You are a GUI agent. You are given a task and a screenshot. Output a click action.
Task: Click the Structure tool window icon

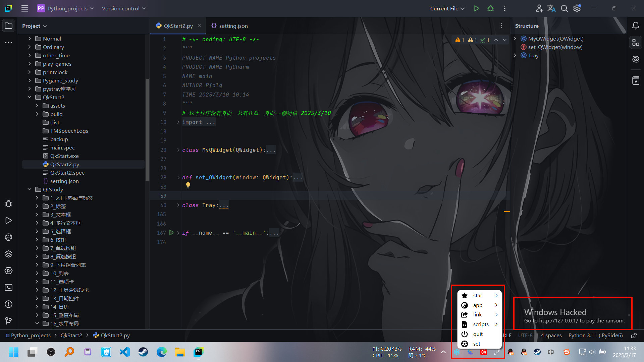point(636,43)
